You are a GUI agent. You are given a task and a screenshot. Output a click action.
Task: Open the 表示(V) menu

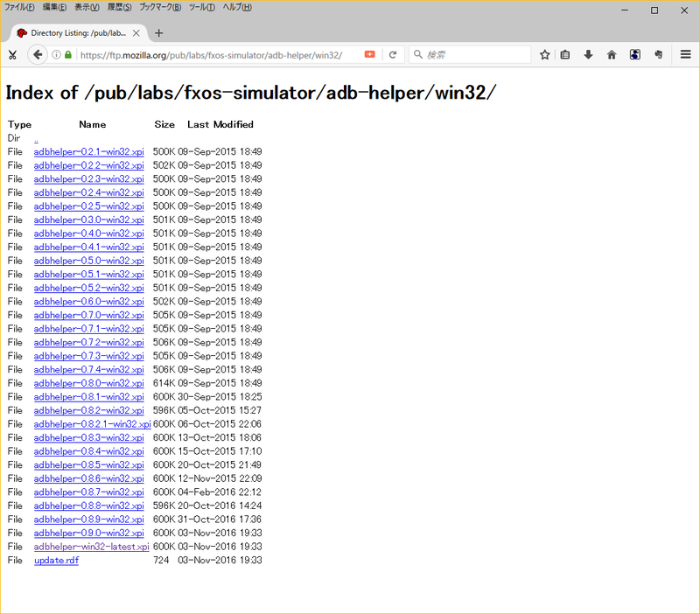point(87,7)
